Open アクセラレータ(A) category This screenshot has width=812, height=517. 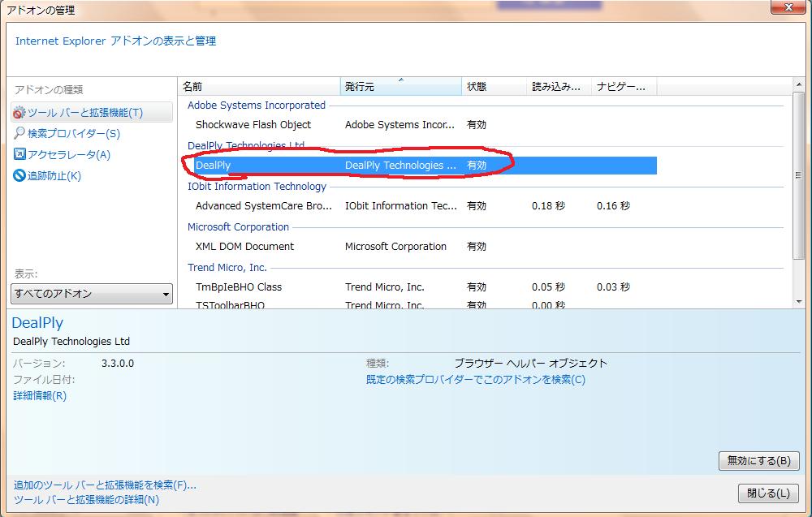click(69, 155)
